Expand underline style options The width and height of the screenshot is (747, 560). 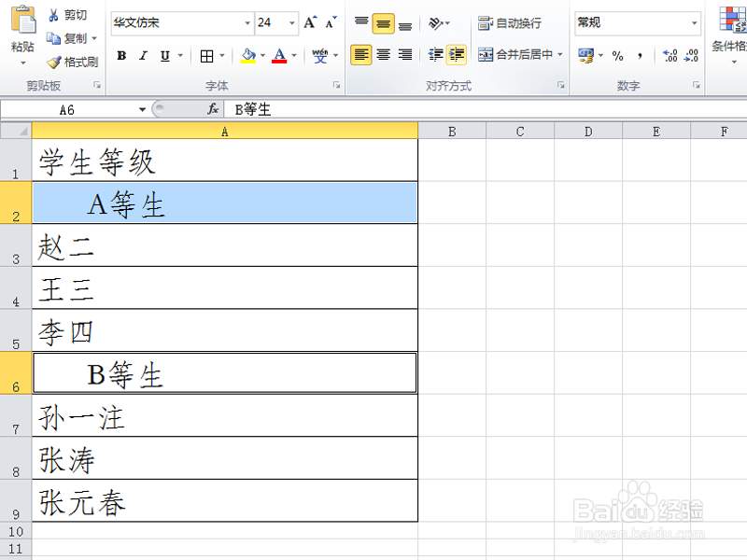pyautogui.click(x=180, y=56)
